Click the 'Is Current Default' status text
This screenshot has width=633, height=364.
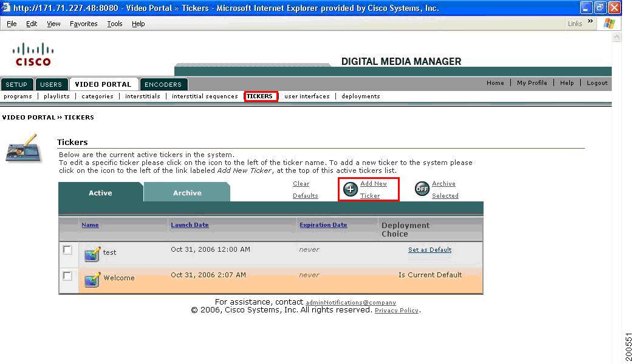[x=430, y=275]
